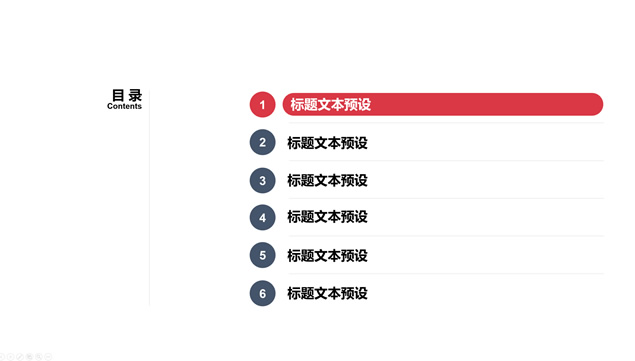Select the navy circle numbered 6
The height and width of the screenshot is (361, 635).
(262, 293)
